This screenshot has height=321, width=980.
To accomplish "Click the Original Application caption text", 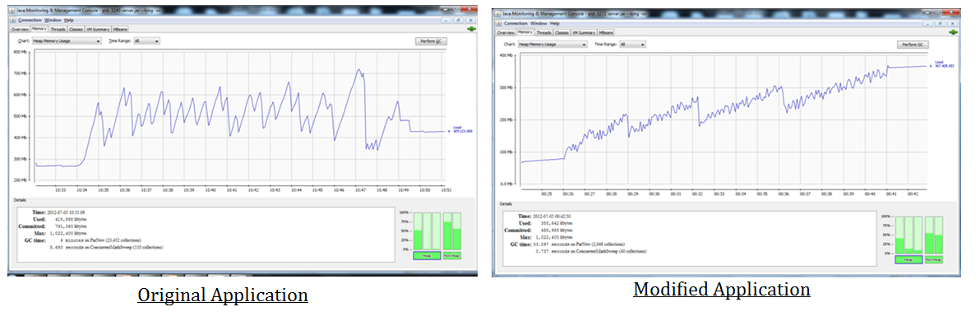I will click(223, 295).
